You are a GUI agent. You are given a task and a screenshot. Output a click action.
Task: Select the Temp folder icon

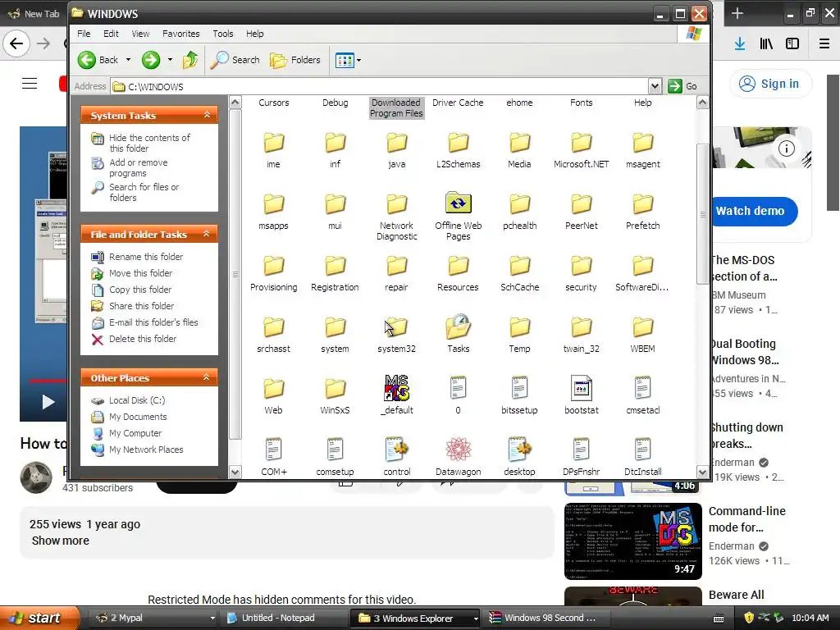pyautogui.click(x=519, y=326)
